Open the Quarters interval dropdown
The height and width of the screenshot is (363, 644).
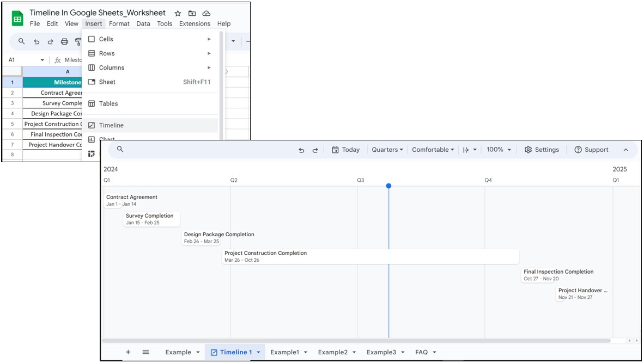point(387,150)
